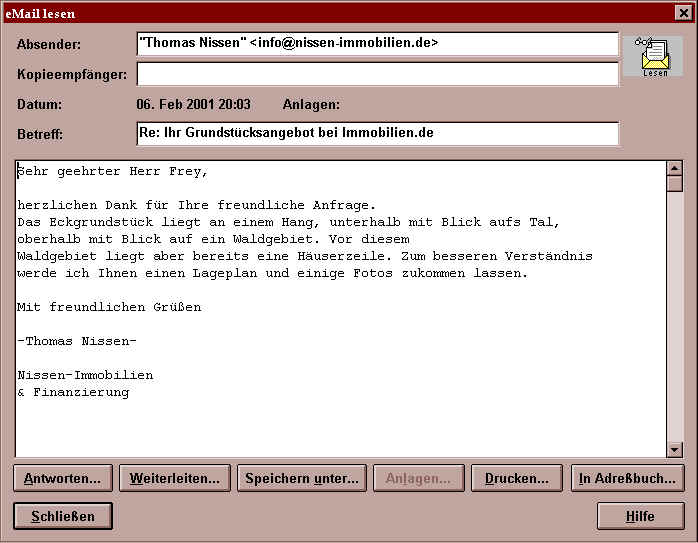
Task: Open Speichern unter dialog
Action: click(302, 478)
